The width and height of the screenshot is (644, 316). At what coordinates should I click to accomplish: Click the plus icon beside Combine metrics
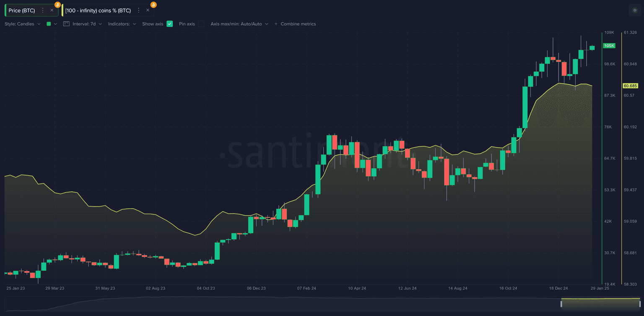(276, 24)
